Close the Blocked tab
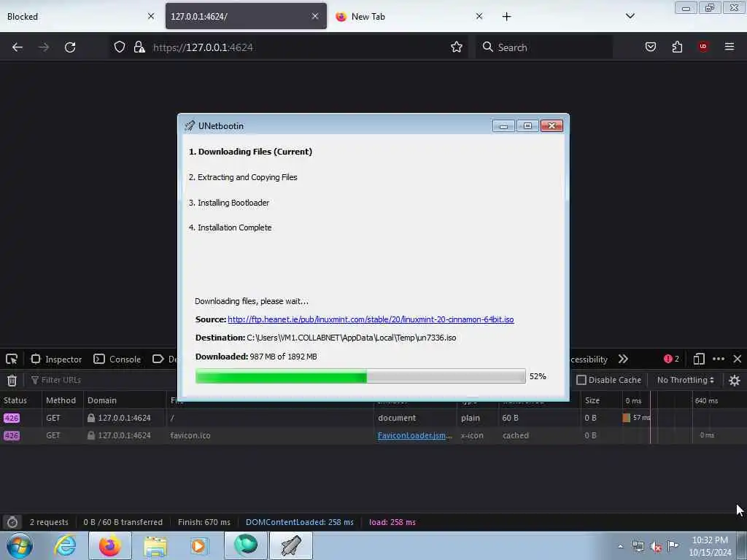 pyautogui.click(x=151, y=16)
